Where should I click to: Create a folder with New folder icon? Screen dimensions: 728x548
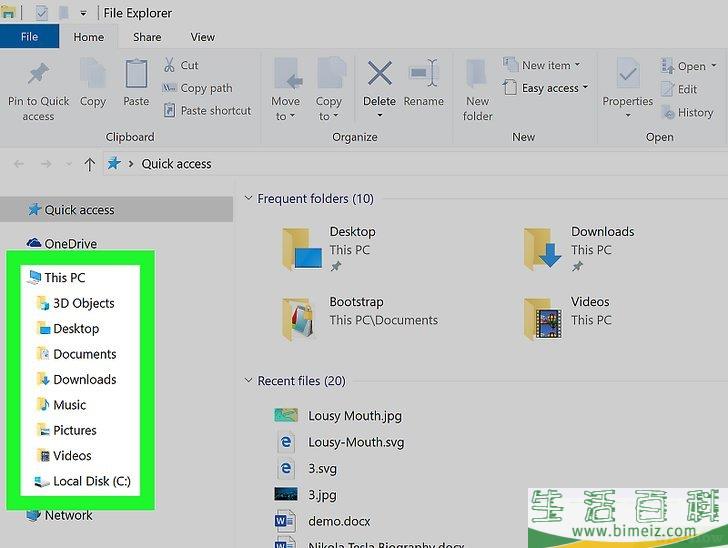[x=477, y=76]
